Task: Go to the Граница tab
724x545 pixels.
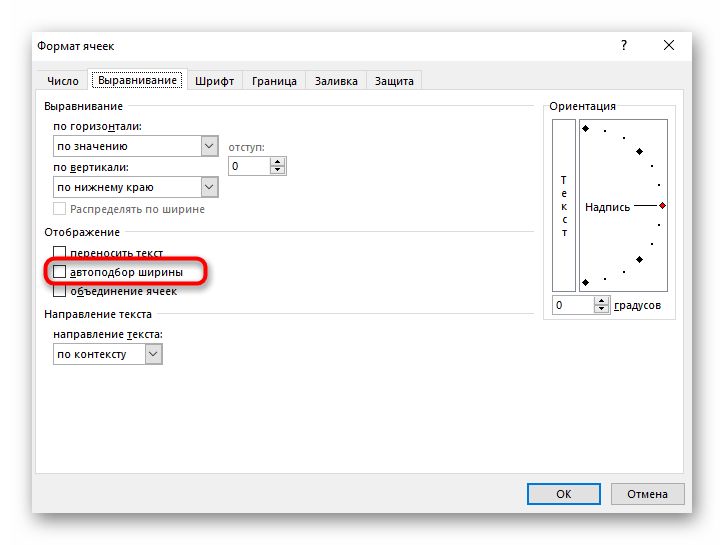Action: point(274,81)
